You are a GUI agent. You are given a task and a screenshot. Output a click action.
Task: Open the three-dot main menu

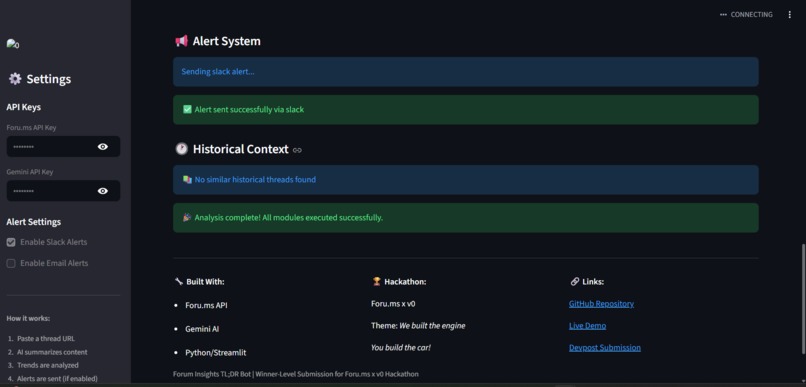[x=790, y=15]
